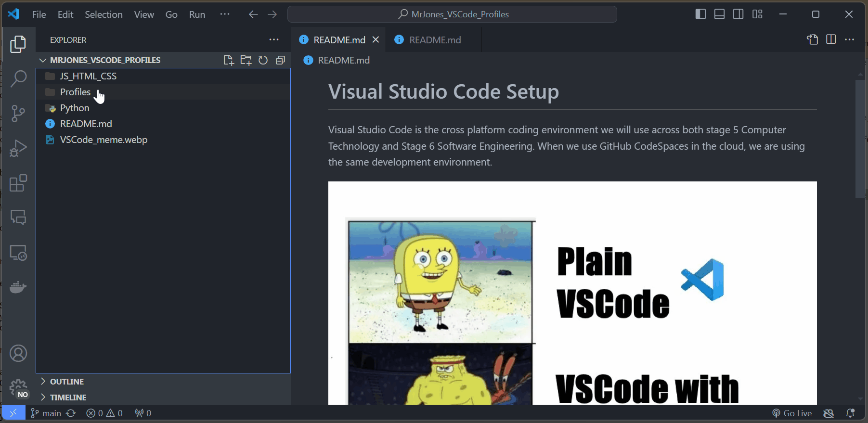Open Remote Explorer view

point(18,253)
